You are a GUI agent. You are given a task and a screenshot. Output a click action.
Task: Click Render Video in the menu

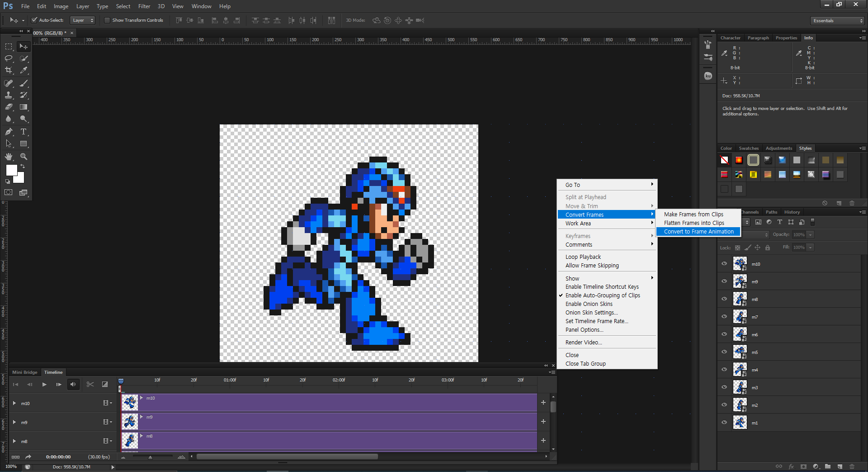tap(583, 343)
